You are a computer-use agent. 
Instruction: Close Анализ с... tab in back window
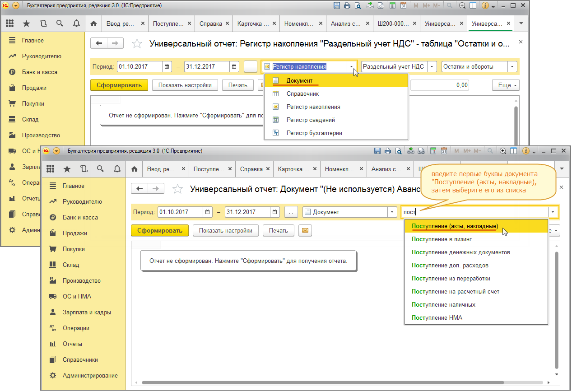[367, 23]
